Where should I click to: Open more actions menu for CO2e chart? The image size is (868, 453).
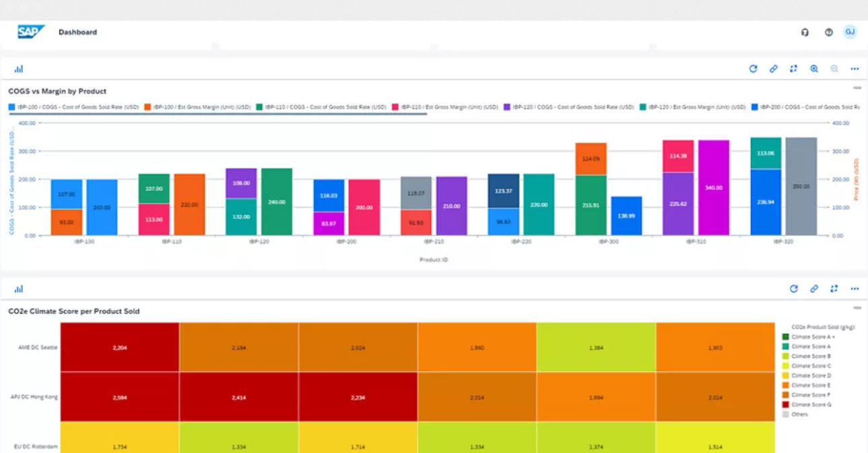[854, 289]
